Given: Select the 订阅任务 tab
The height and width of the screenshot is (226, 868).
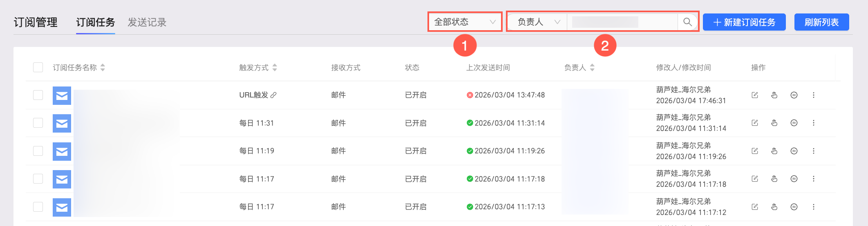Looking at the screenshot, I should point(96,22).
